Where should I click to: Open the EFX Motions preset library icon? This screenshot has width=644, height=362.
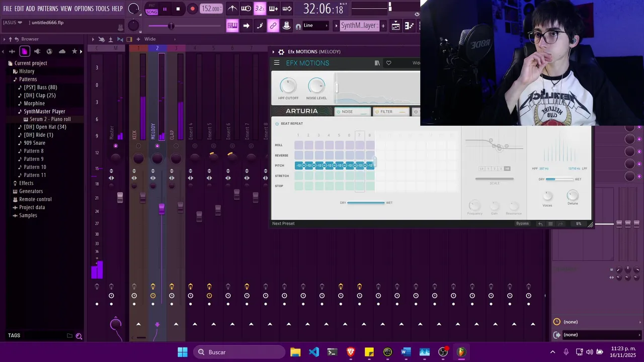pyautogui.click(x=377, y=63)
